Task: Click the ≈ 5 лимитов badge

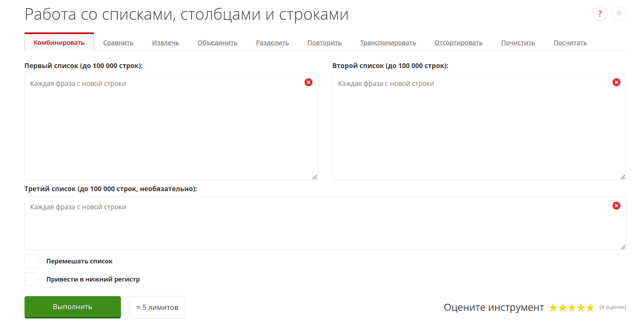Action: coord(158,307)
